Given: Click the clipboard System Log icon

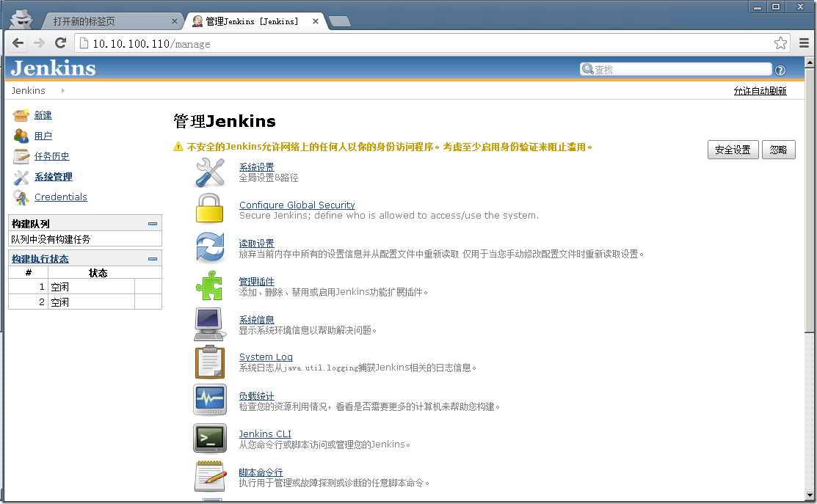Looking at the screenshot, I should (x=210, y=362).
